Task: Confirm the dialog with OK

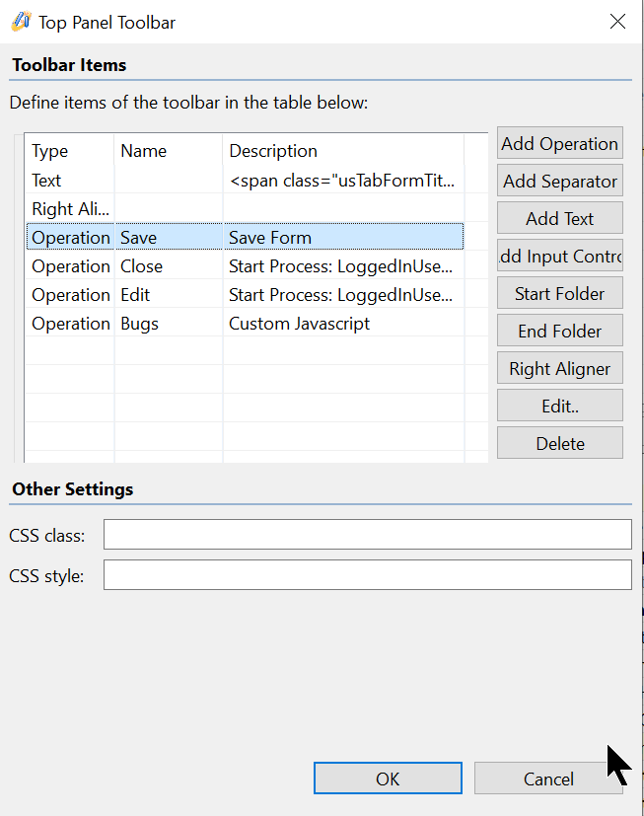Action: coord(388,778)
